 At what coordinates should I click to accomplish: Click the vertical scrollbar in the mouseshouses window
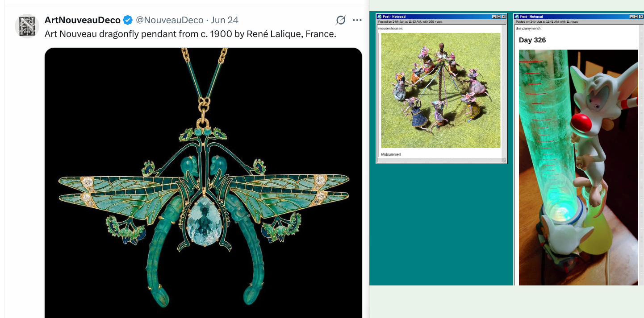504,91
